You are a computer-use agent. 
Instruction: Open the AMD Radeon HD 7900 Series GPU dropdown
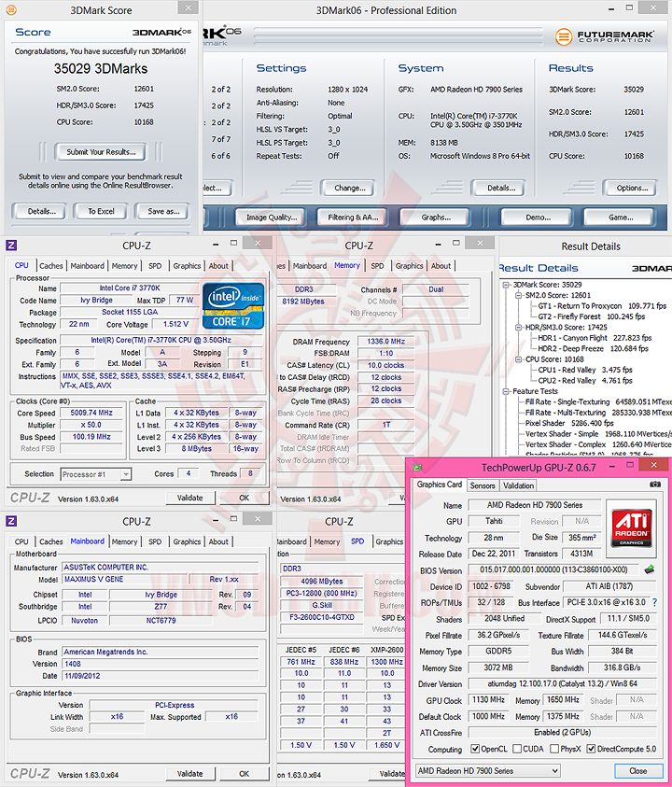(x=487, y=770)
